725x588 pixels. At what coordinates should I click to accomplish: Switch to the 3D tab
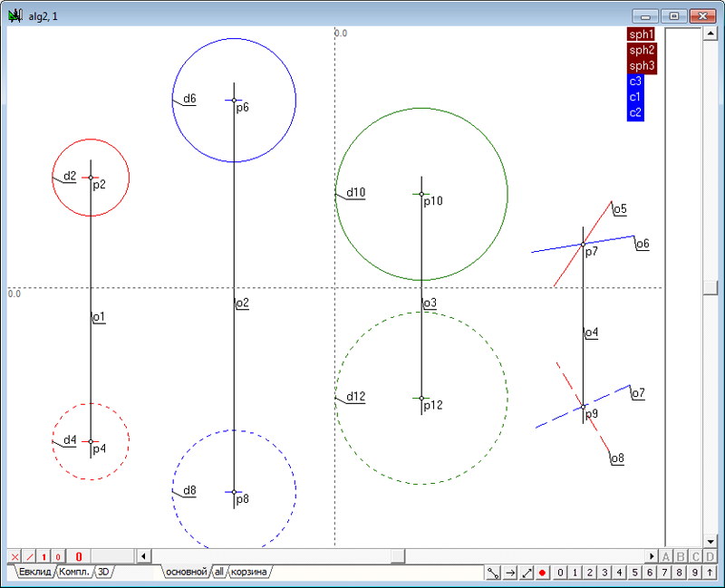coord(103,572)
